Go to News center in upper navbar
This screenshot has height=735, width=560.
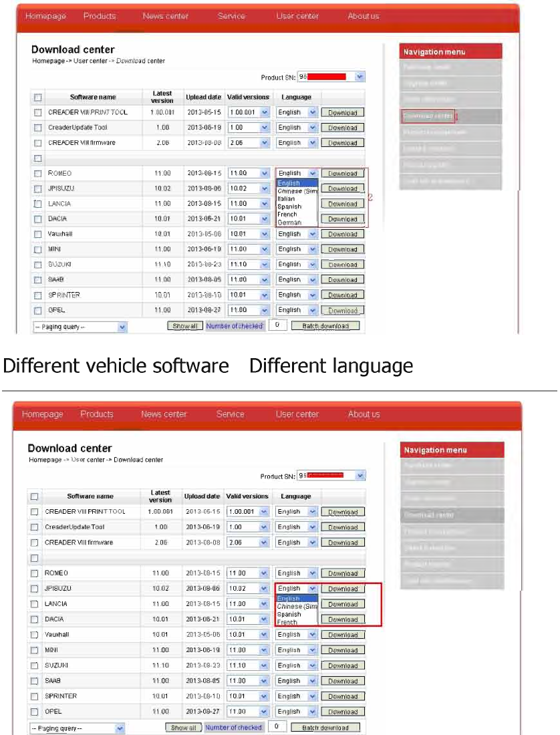click(166, 16)
